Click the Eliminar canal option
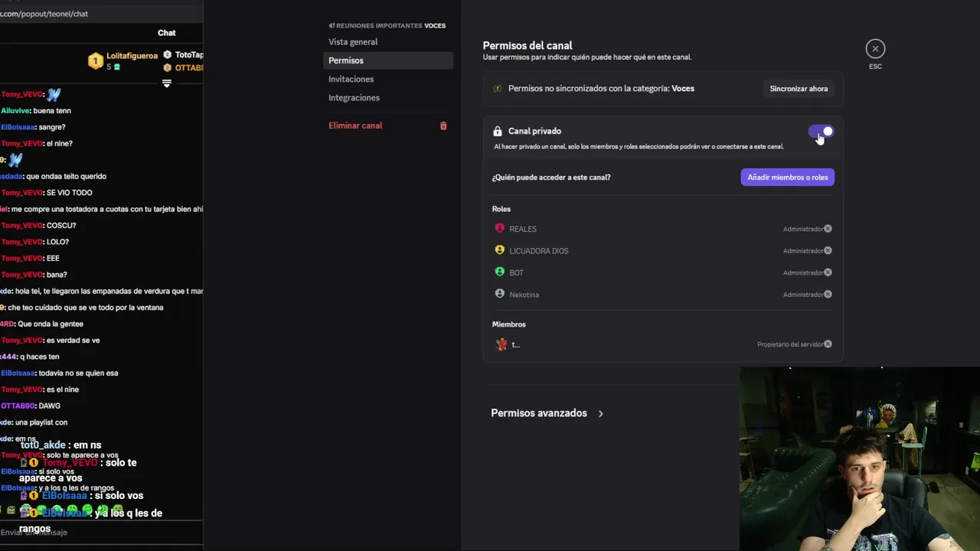The width and height of the screenshot is (980, 551). point(355,126)
